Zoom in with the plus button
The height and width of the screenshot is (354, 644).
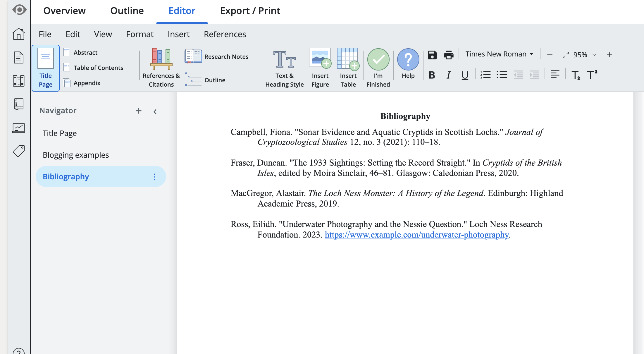tap(609, 55)
